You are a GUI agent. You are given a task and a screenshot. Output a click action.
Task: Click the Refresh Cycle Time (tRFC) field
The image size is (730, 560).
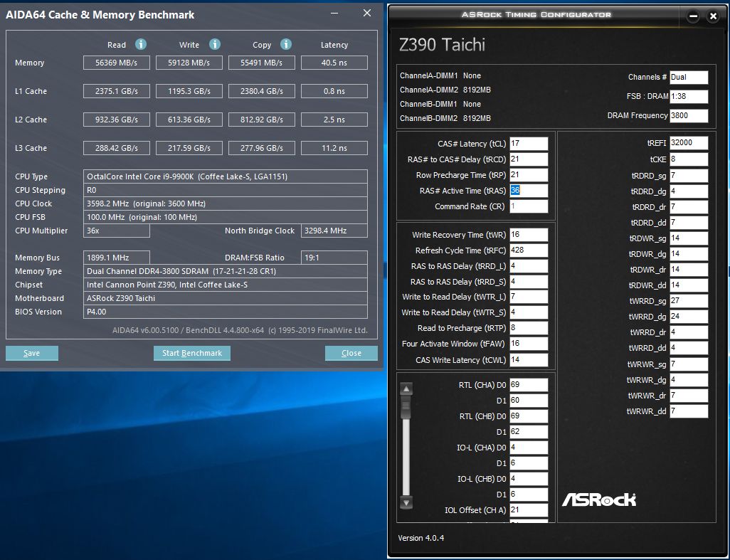(x=529, y=250)
